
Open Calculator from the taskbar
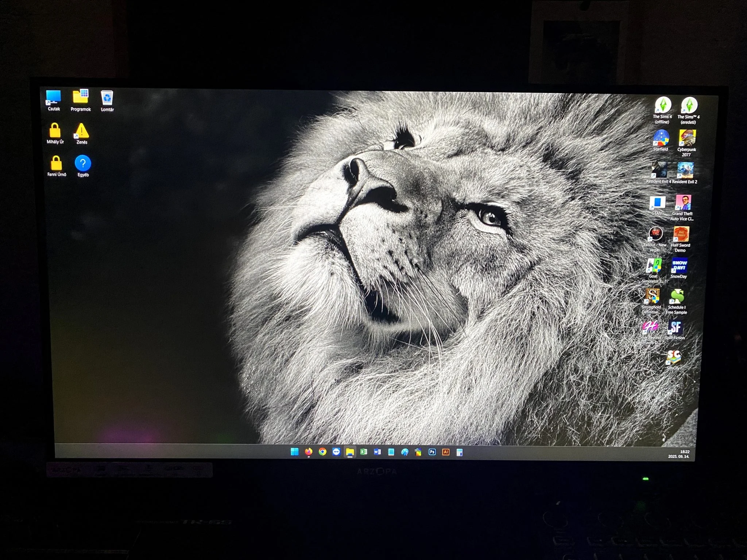tap(460, 452)
